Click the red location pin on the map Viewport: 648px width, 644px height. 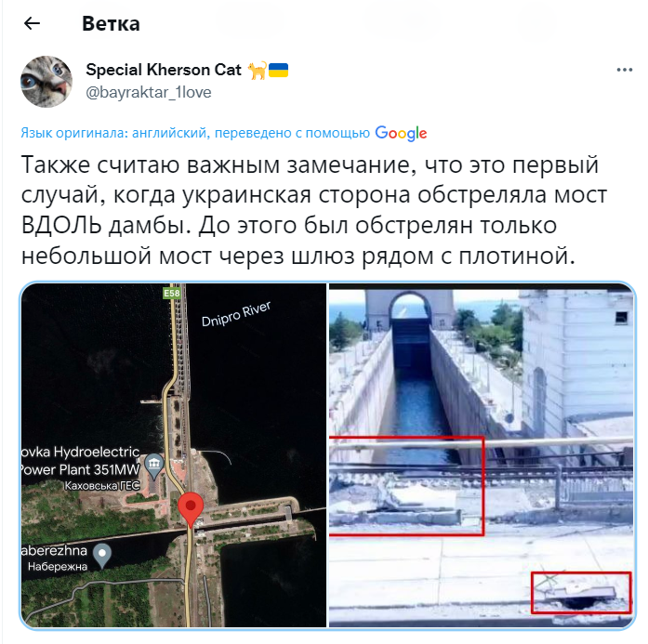[x=191, y=509]
